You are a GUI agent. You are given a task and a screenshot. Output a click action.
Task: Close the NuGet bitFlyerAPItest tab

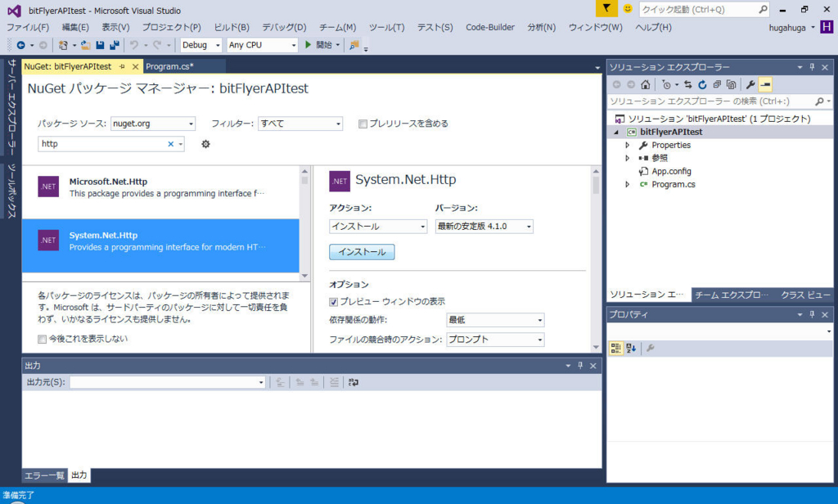click(135, 66)
